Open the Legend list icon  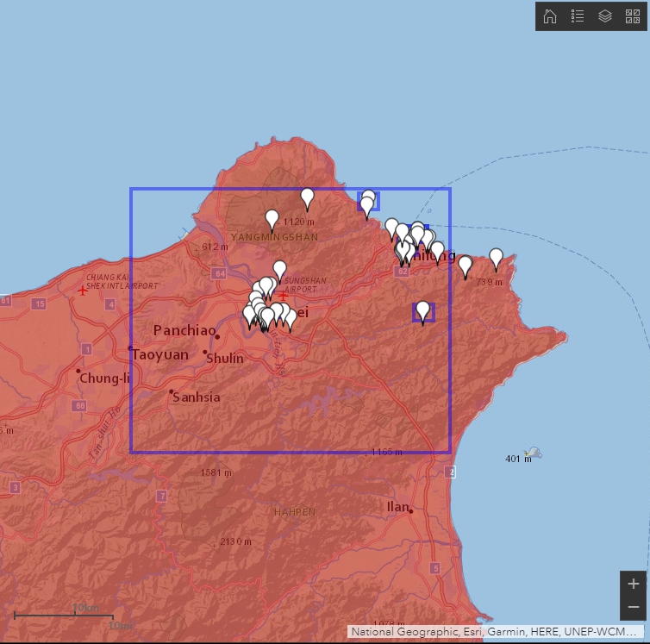click(577, 16)
